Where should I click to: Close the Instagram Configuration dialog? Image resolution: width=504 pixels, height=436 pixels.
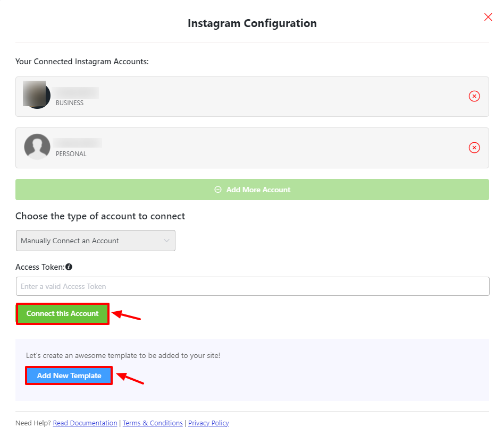(x=488, y=17)
